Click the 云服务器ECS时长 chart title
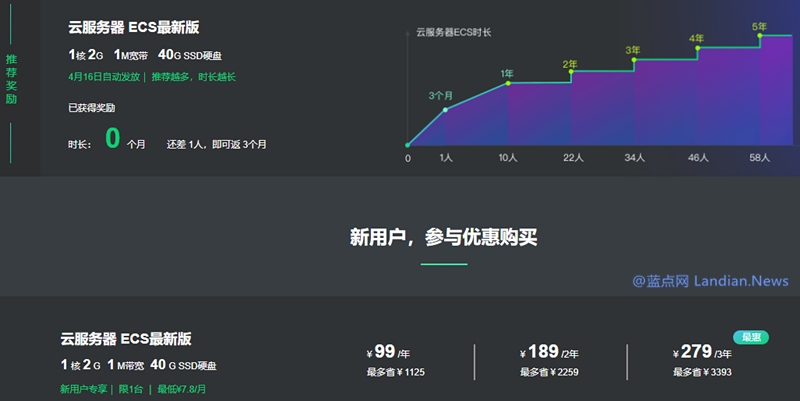Viewport: 800px width, 401px height. coord(454,33)
